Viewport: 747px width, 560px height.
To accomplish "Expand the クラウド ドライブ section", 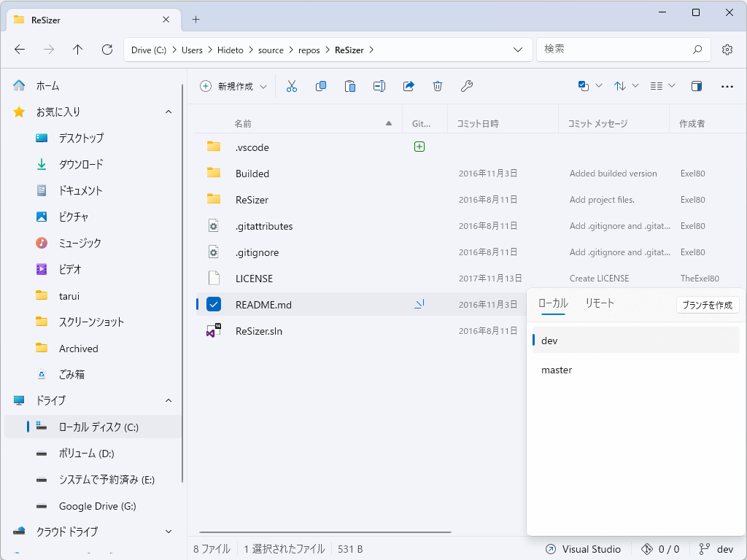I will tap(169, 532).
